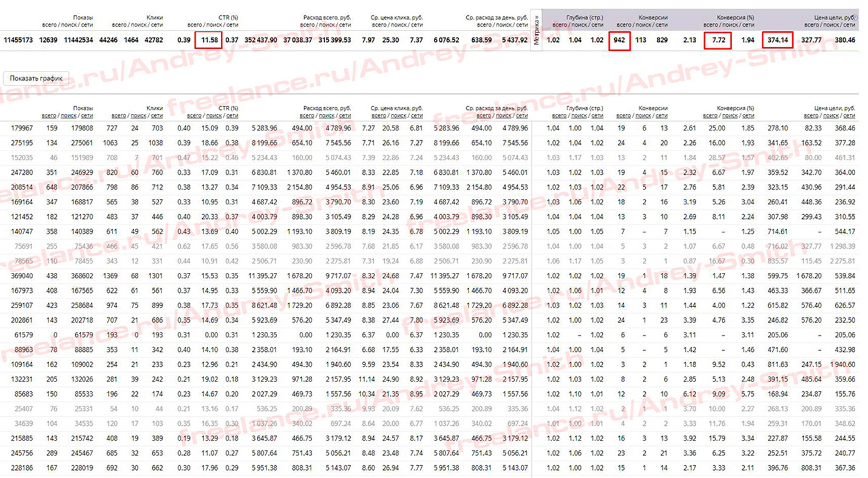This screenshot has width=868, height=478.
Task: Sort by underlined 'поиск' under 'Расход всего, руб.'
Action: (327, 115)
